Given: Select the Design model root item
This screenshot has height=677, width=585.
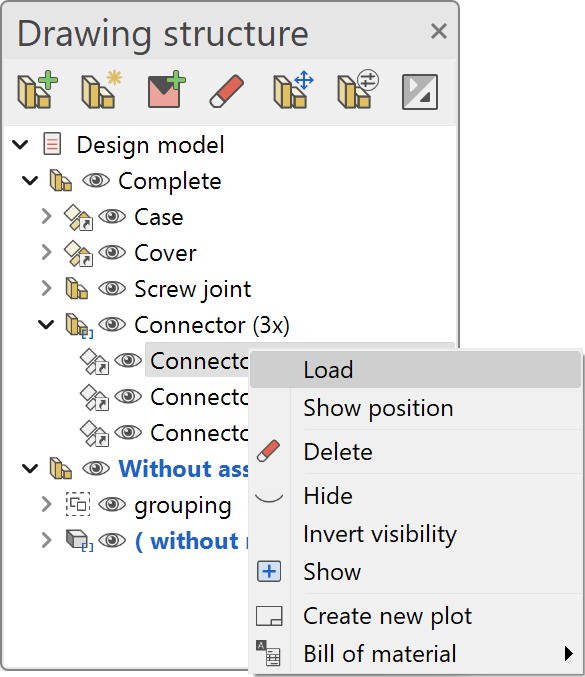Looking at the screenshot, I should pyautogui.click(x=150, y=145).
